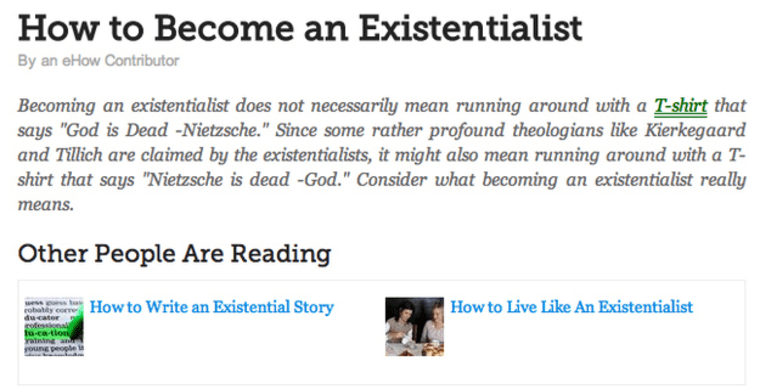This screenshot has height=389, width=760.
Task: Click the word Existentialist in the main title
Action: (471, 28)
